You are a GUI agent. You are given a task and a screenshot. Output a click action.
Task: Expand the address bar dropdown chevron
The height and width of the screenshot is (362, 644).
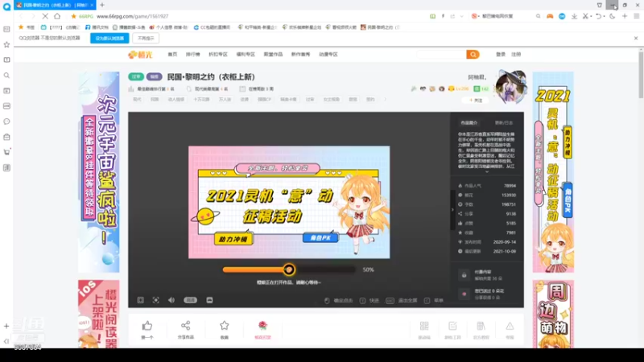(461, 16)
